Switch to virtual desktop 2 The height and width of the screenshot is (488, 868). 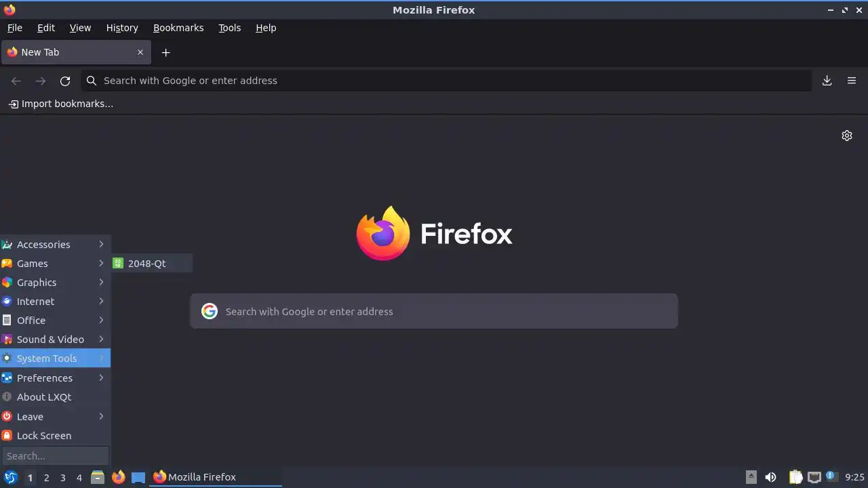[x=46, y=478]
